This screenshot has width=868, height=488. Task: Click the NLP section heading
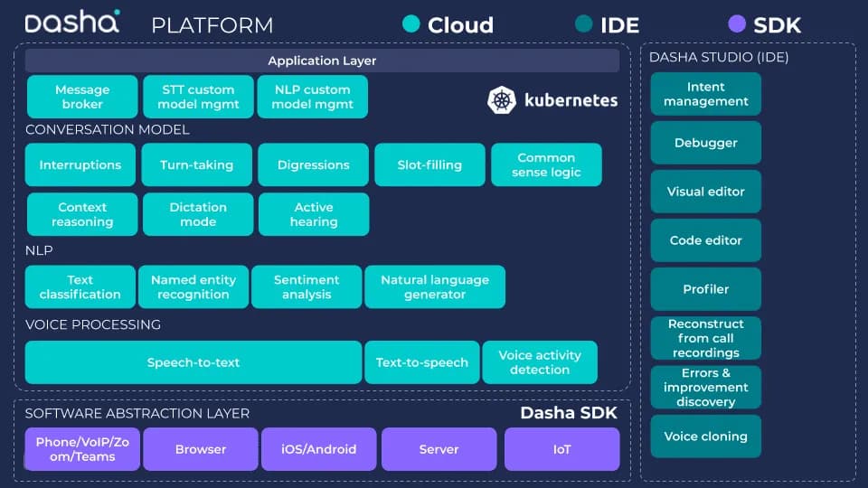tap(39, 250)
